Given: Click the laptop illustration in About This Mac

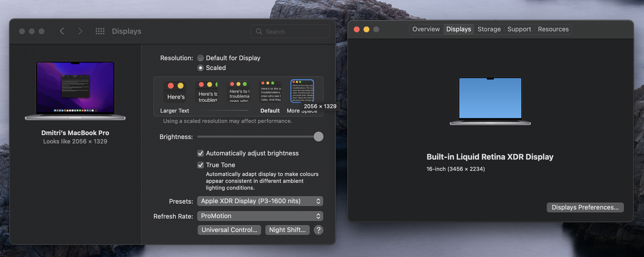Looking at the screenshot, I should 490,101.
